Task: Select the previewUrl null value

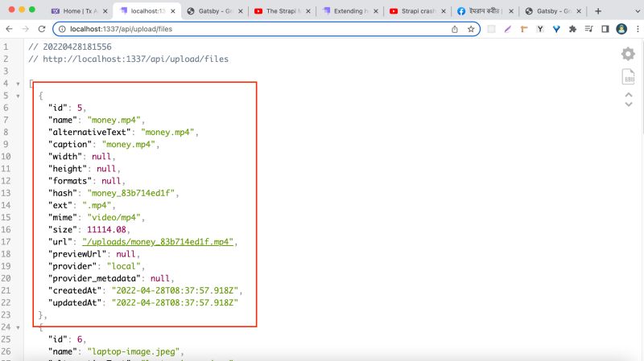Action: pyautogui.click(x=126, y=254)
